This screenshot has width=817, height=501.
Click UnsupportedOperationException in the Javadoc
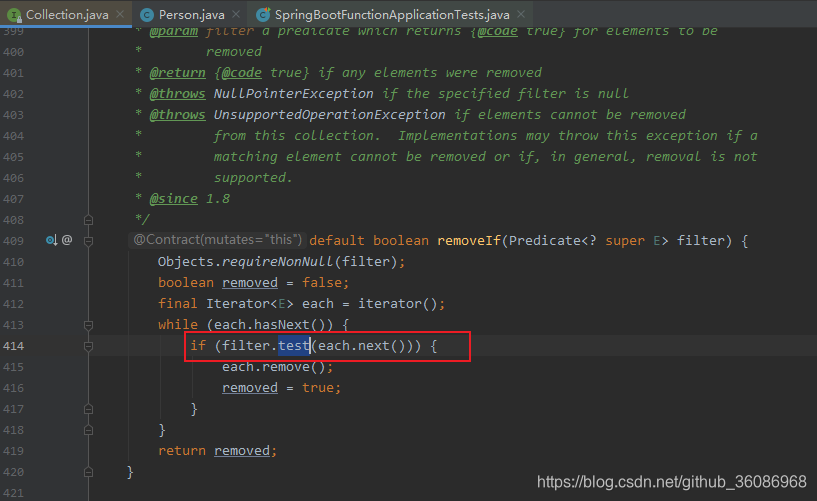click(x=329, y=115)
